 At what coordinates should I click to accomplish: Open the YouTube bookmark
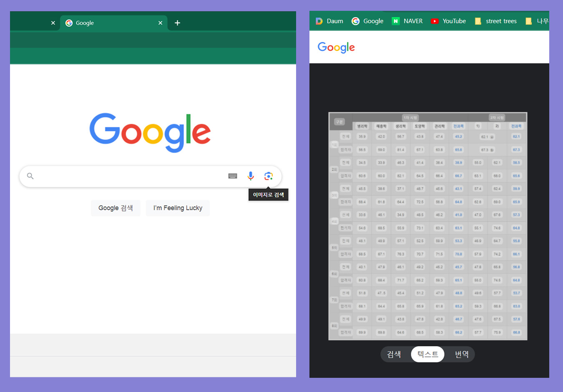[448, 21]
